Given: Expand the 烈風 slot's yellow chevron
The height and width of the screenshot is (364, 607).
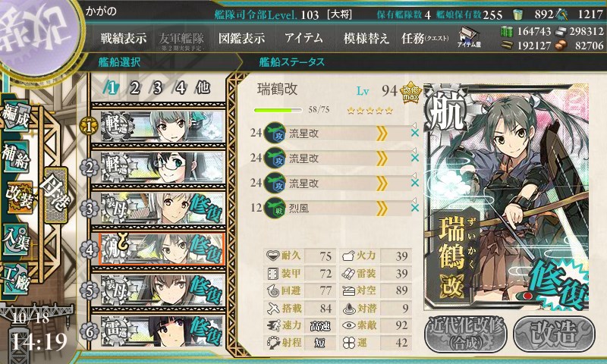Looking at the screenshot, I should tap(382, 209).
